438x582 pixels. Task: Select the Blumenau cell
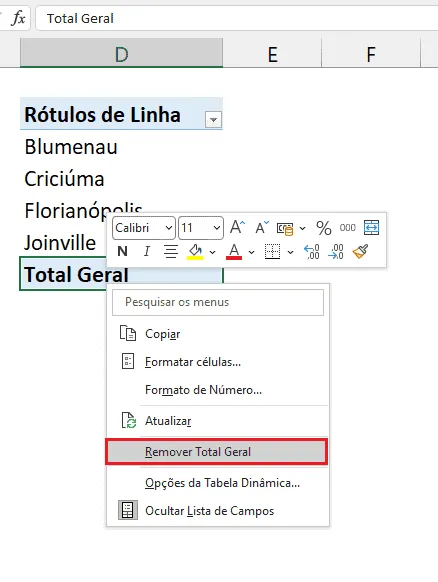coord(121,147)
